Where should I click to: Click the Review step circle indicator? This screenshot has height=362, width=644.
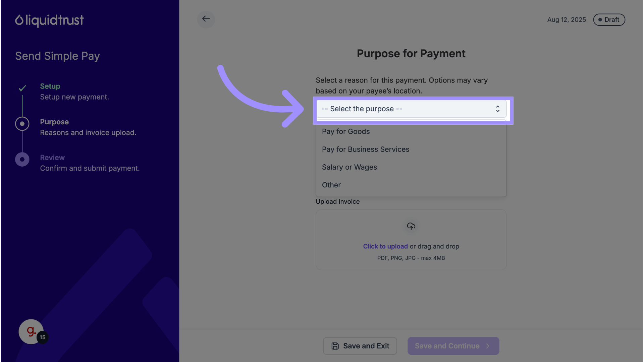tap(22, 160)
